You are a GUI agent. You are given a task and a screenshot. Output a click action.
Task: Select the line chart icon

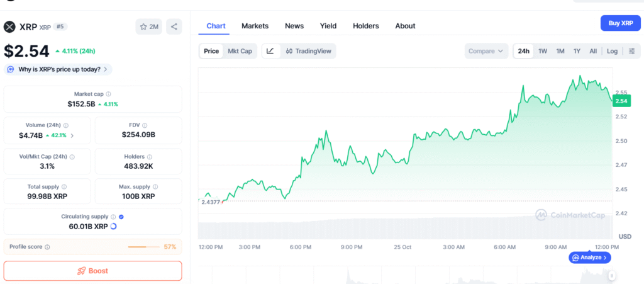point(270,51)
